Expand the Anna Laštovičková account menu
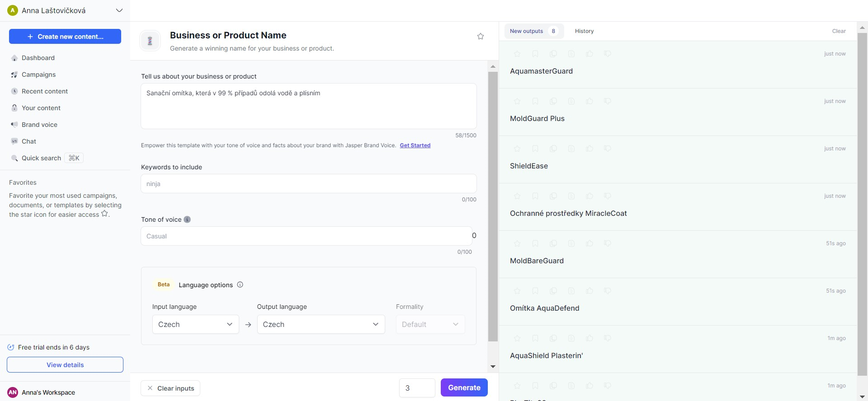 tap(119, 10)
